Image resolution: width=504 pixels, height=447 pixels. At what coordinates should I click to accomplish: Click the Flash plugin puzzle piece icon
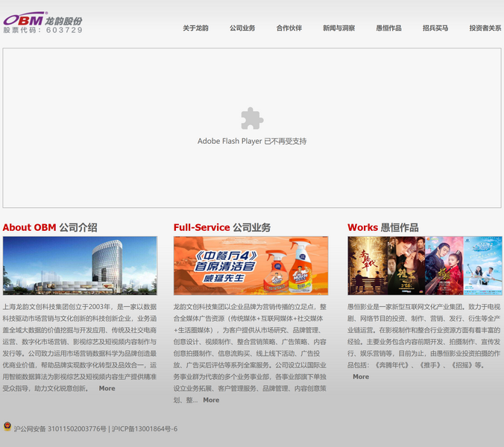pyautogui.click(x=252, y=119)
